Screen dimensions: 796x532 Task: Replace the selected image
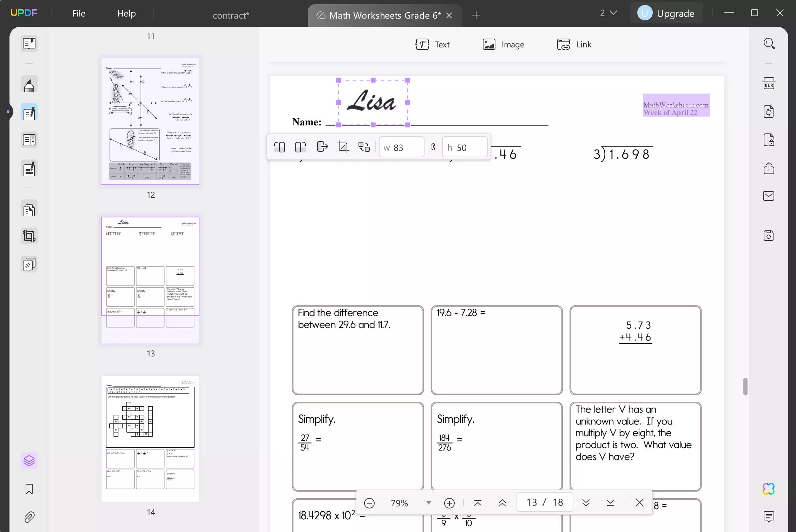364,147
